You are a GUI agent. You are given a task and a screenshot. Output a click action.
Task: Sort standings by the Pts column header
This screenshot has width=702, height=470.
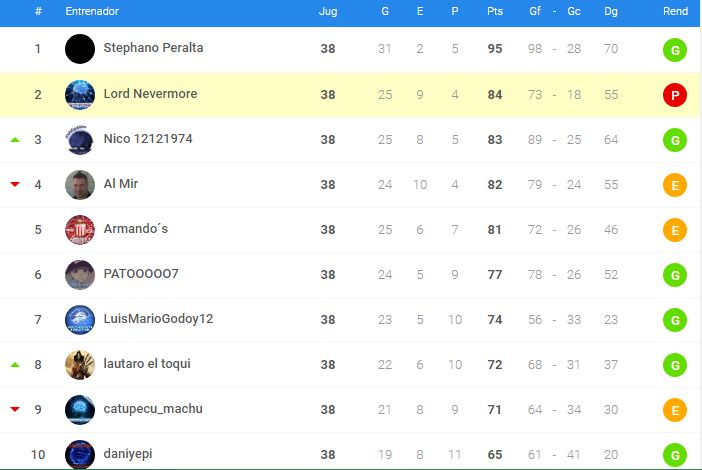[x=495, y=11]
